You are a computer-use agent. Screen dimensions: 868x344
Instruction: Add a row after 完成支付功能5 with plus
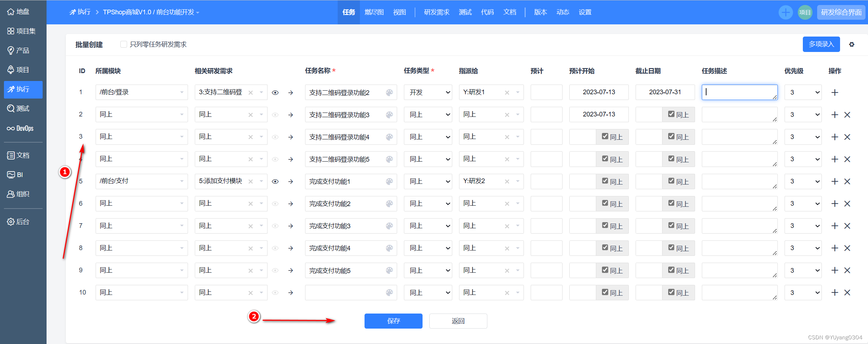835,270
